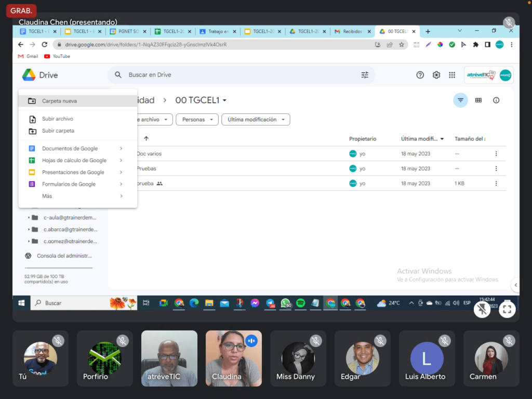532x399 pixels.
Task: Select Carpeta nueva from the menu
Action: 59,101
